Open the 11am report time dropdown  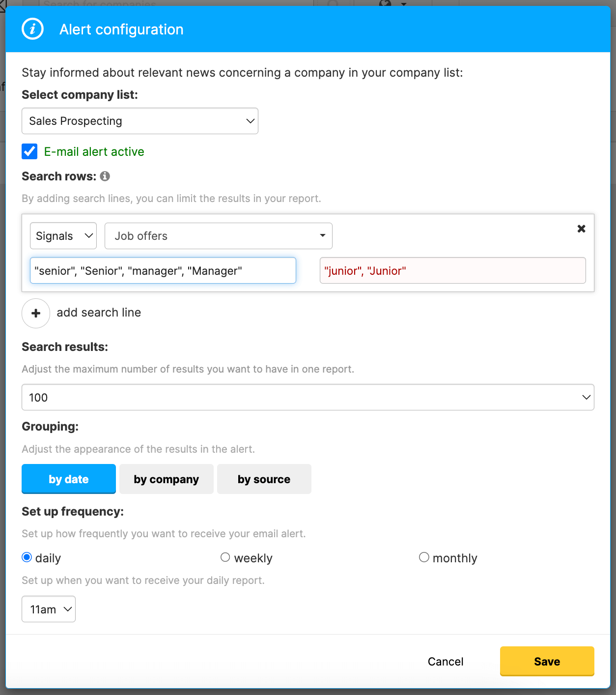(x=48, y=609)
